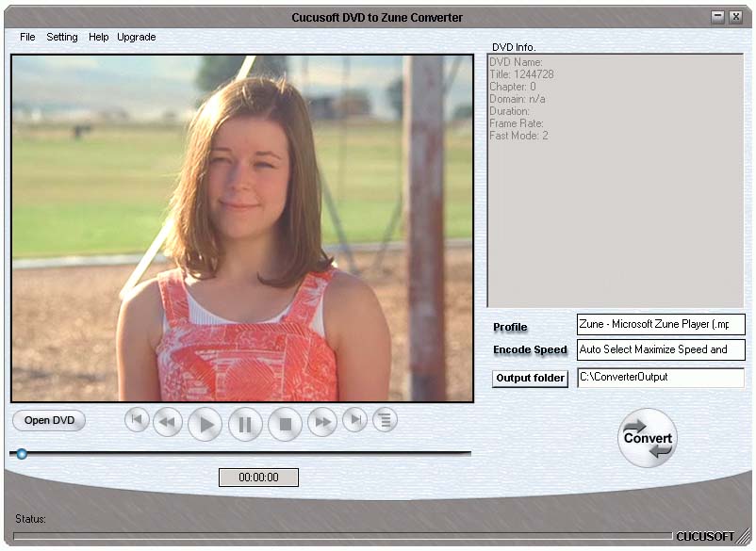Pause the video preview
Image resolution: width=756 pixels, height=551 pixels.
tap(245, 424)
